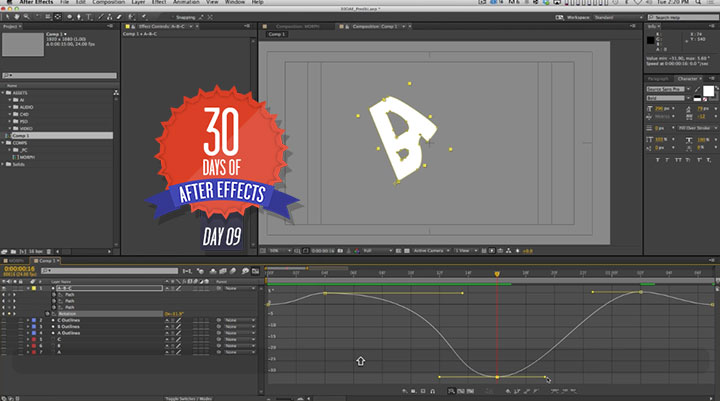Viewport: 720px width, 401px height.
Task: Toggle visibility of A-B-C layer
Action: point(4,288)
